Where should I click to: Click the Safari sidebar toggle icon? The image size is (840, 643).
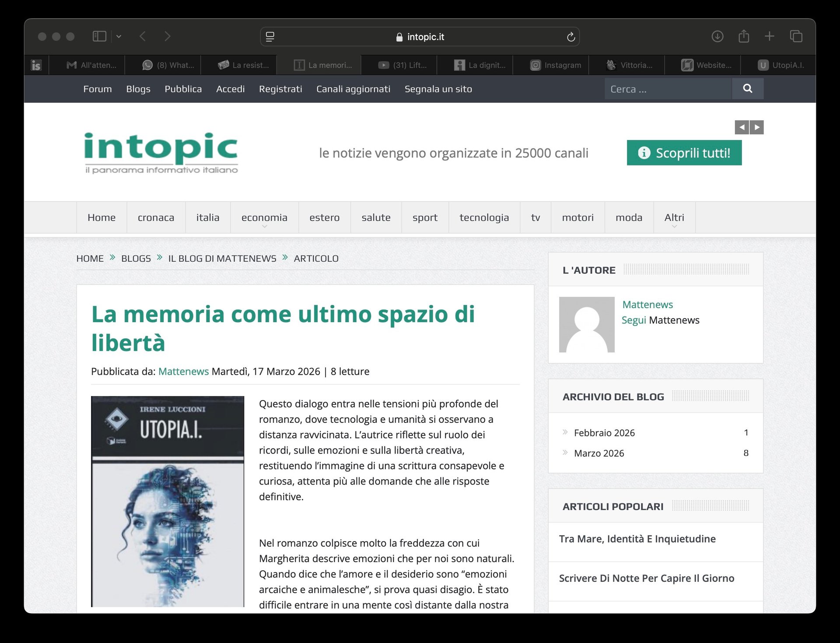coord(99,36)
